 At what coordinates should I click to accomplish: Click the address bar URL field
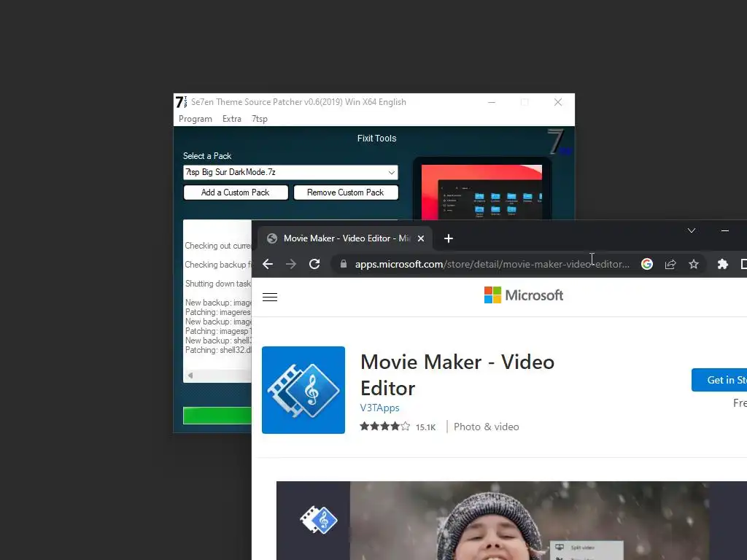pyautogui.click(x=492, y=264)
